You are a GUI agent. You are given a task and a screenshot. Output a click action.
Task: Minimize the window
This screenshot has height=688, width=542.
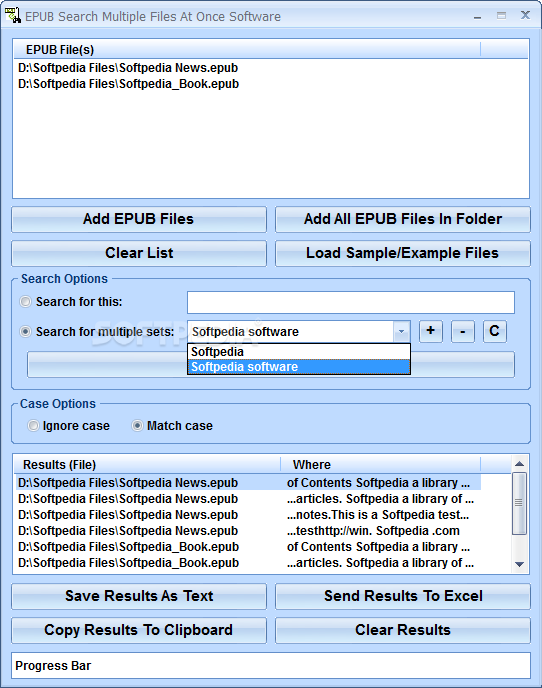(x=477, y=16)
